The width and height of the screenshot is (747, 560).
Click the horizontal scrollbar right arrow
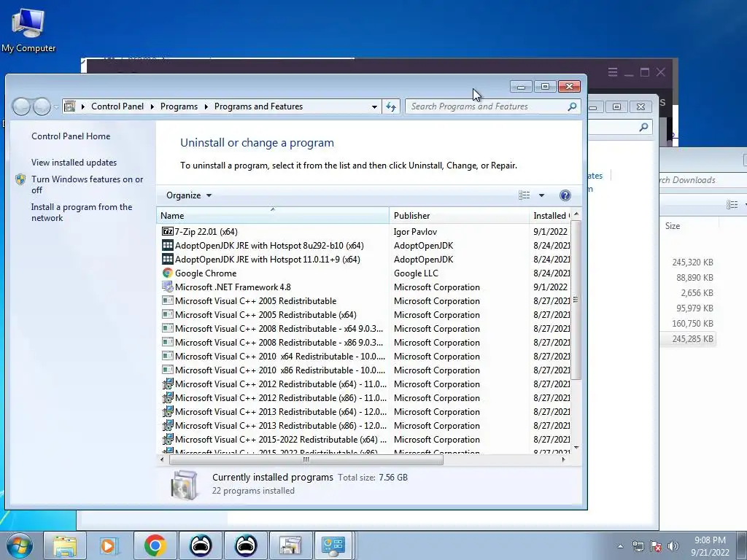tap(564, 459)
